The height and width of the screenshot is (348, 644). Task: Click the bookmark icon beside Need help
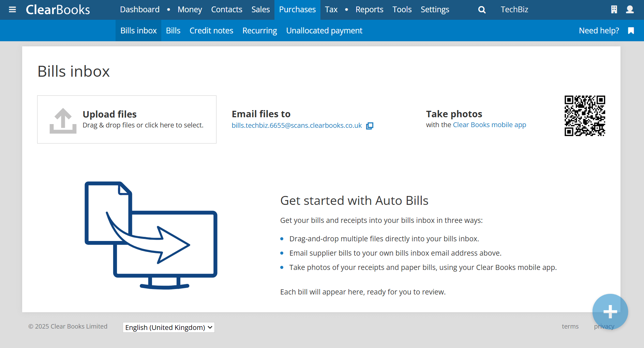(631, 31)
